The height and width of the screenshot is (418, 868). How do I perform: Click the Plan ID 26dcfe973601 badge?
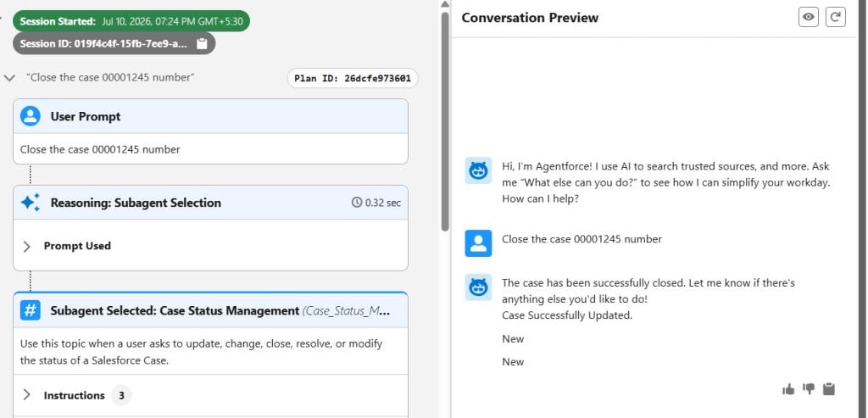353,79
